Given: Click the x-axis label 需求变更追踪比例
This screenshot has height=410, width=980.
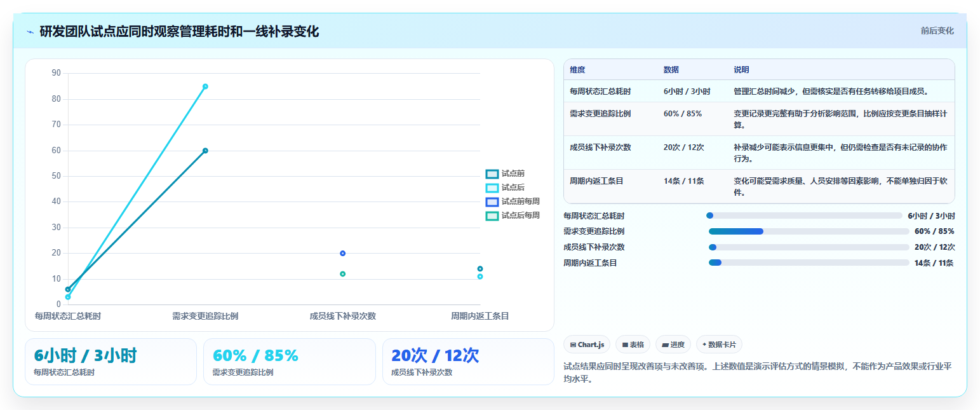Looking at the screenshot, I should 205,316.
